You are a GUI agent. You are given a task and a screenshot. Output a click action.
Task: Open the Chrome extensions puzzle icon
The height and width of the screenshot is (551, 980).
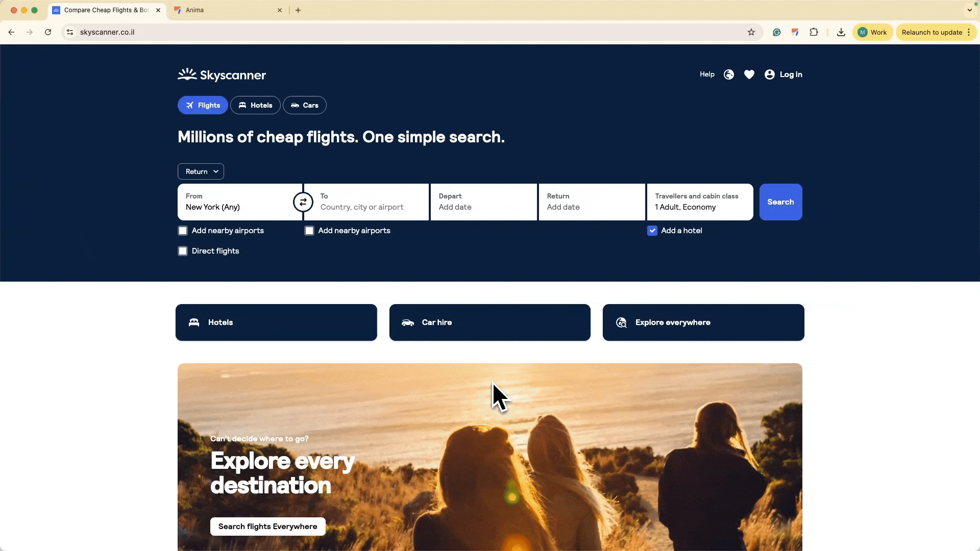pyautogui.click(x=814, y=32)
